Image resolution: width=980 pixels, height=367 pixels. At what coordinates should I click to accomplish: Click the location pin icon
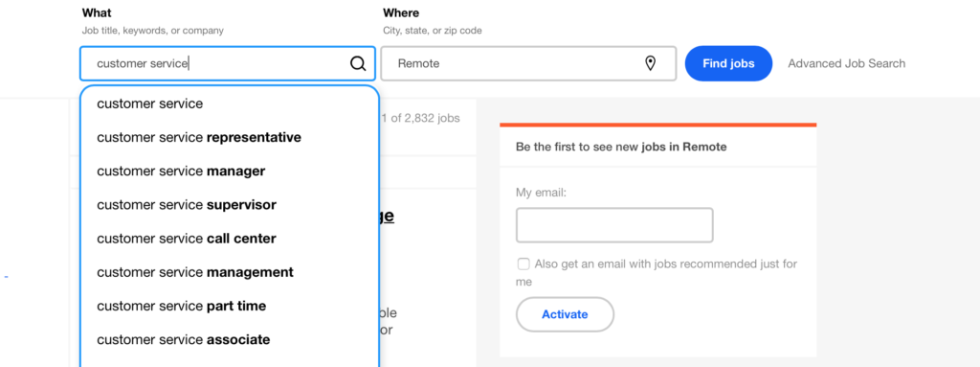point(650,63)
